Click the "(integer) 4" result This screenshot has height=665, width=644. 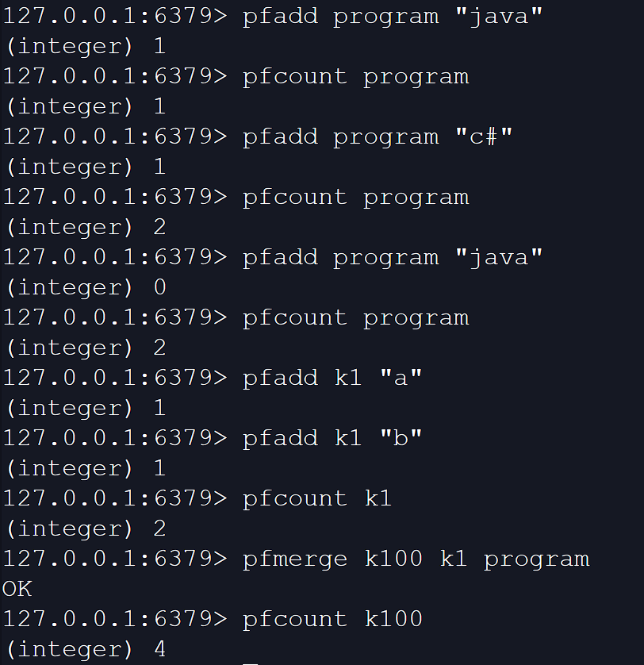pos(85,649)
